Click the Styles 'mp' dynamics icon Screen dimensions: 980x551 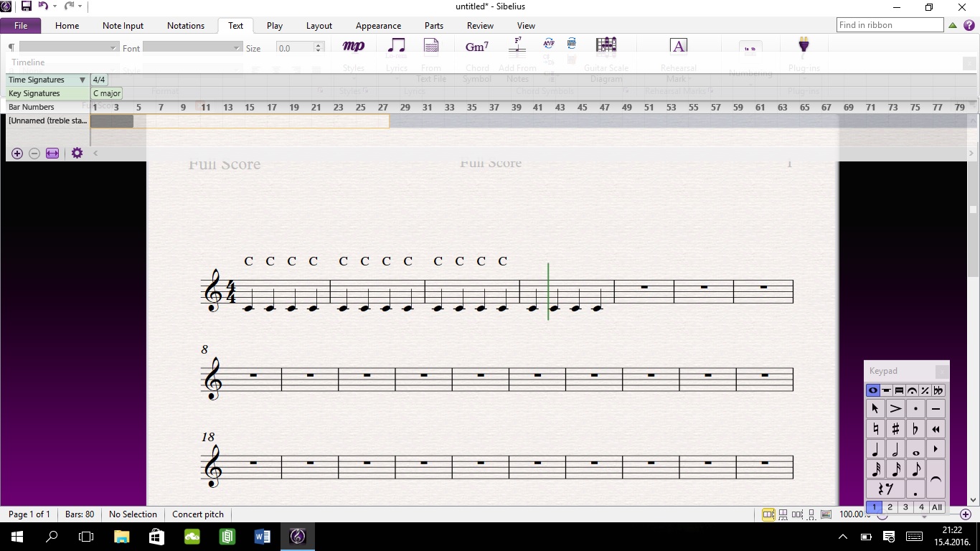pyautogui.click(x=354, y=47)
